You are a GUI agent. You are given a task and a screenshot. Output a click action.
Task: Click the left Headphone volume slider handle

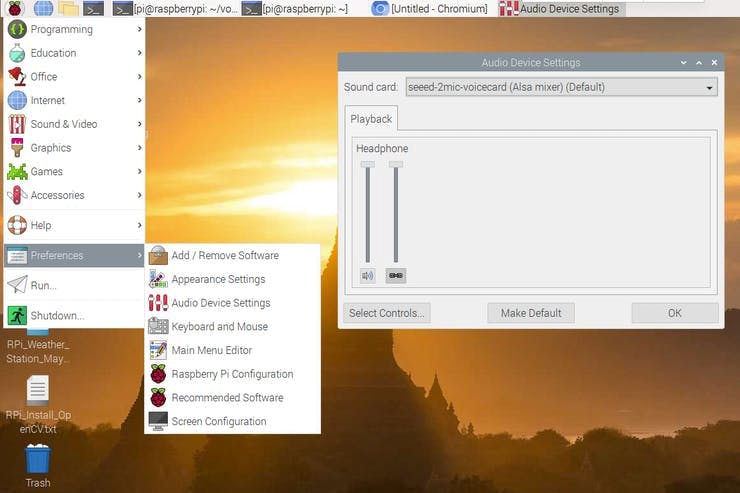pos(368,164)
